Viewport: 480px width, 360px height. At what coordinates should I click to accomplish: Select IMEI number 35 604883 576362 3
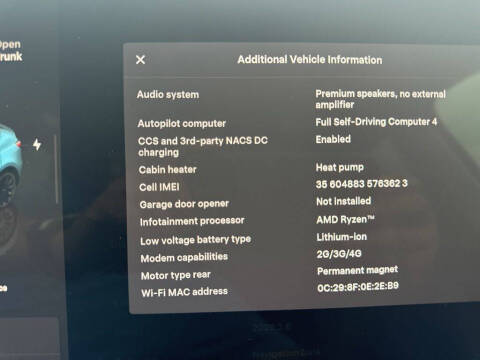pos(362,184)
